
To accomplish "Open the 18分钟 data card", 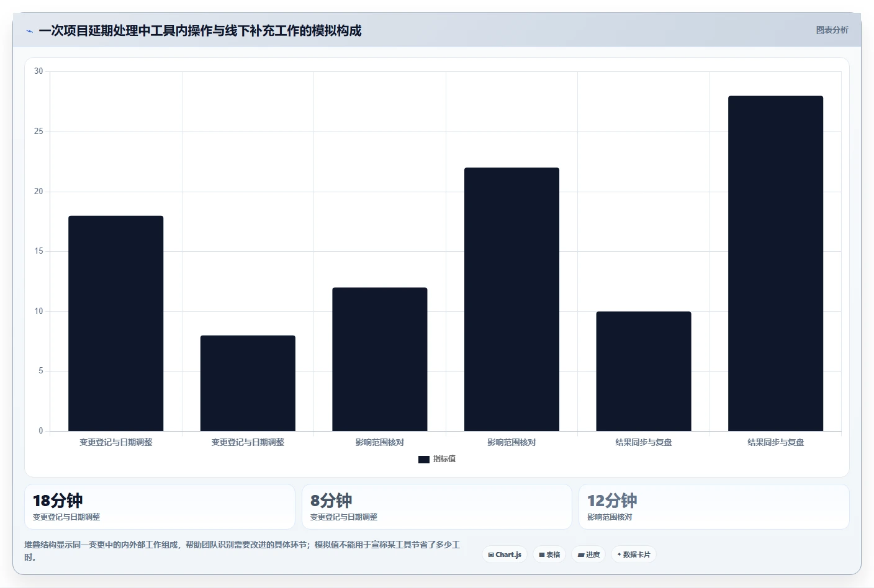I will tap(160, 507).
